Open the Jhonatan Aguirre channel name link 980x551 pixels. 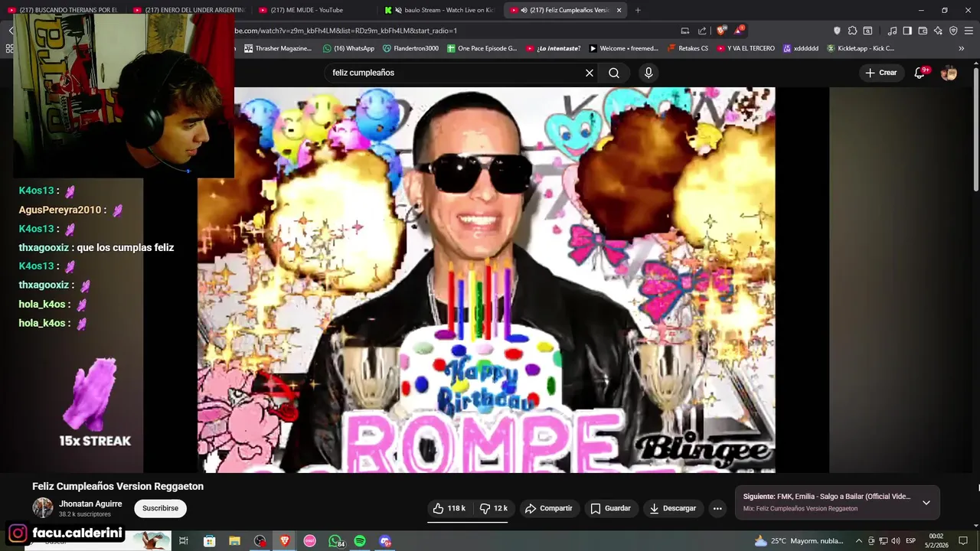point(90,504)
